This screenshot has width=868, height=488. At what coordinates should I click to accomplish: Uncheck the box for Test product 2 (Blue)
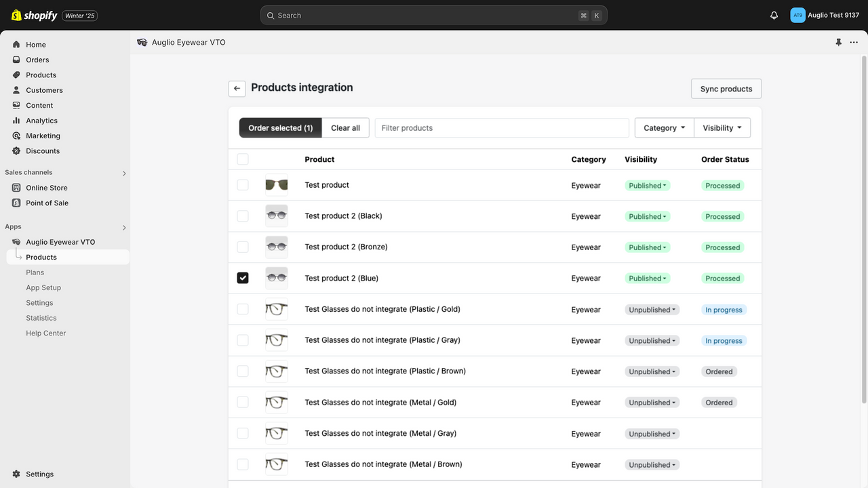coord(243,278)
